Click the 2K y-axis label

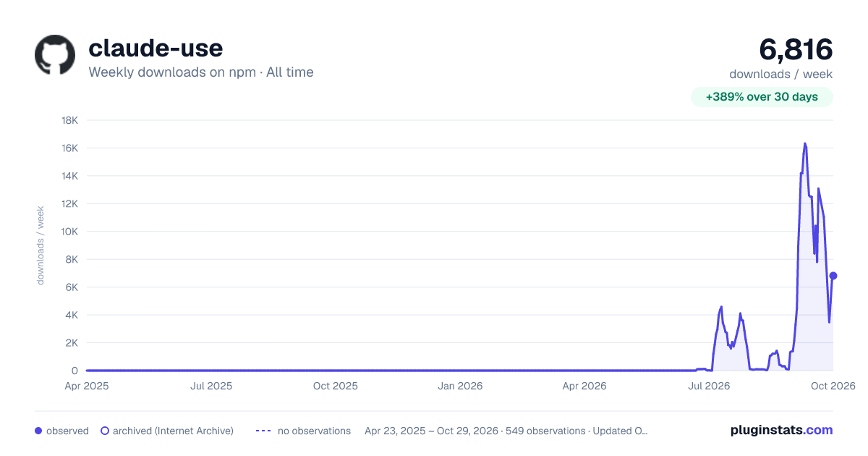point(72,343)
